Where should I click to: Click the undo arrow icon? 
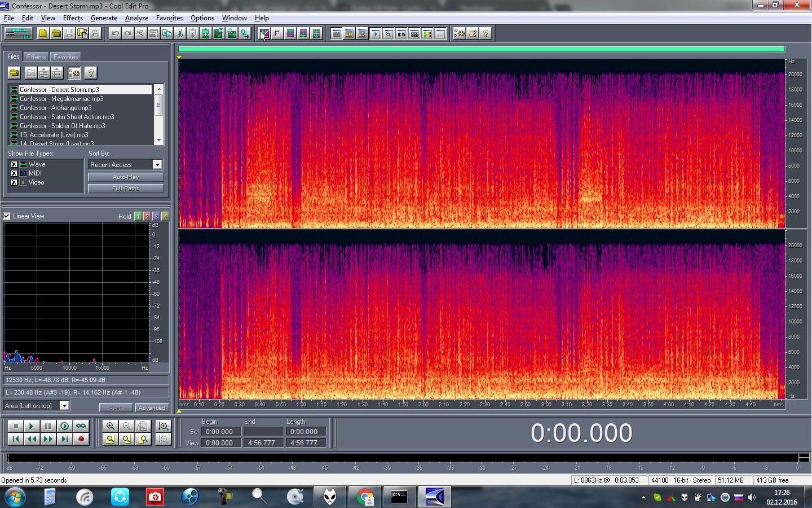click(x=115, y=33)
